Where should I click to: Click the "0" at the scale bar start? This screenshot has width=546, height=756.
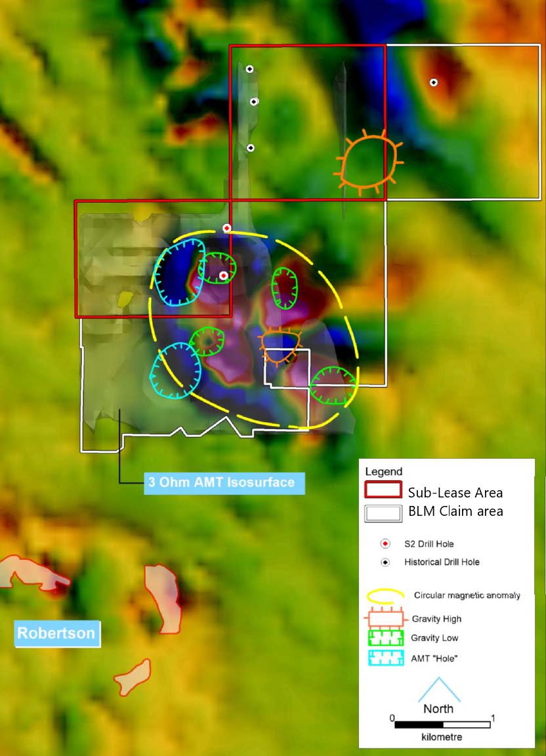pos(392,718)
